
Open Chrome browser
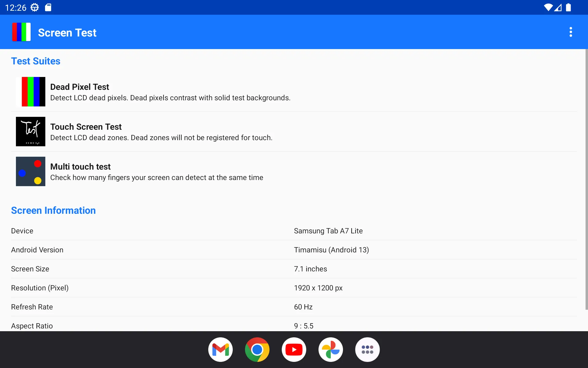(257, 349)
